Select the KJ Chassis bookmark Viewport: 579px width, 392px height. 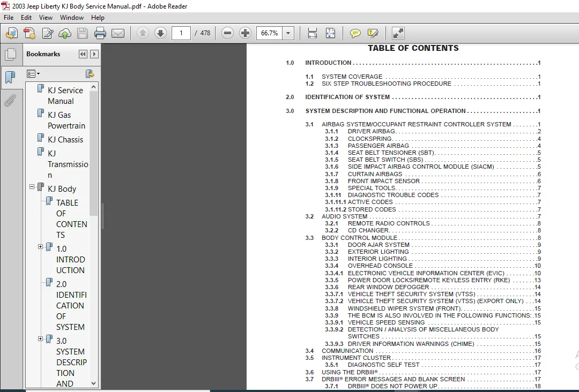click(x=65, y=140)
